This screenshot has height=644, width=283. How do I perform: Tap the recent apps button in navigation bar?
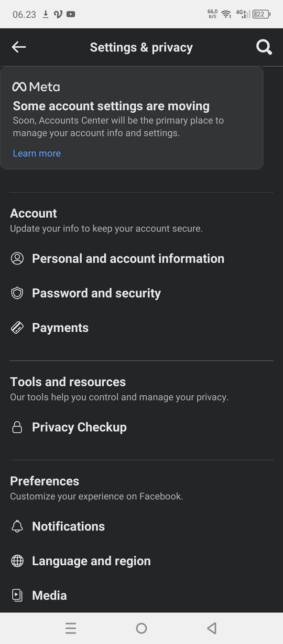71,628
